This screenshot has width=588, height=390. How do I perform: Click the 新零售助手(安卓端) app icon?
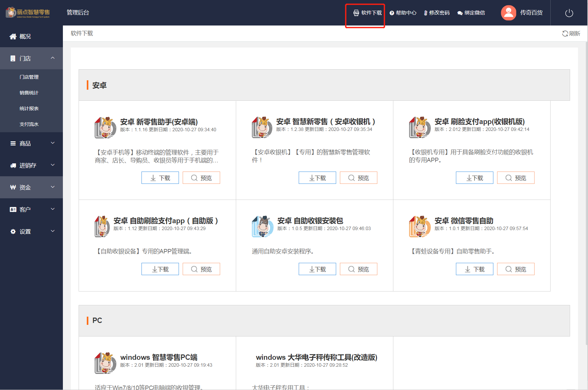tap(105, 127)
